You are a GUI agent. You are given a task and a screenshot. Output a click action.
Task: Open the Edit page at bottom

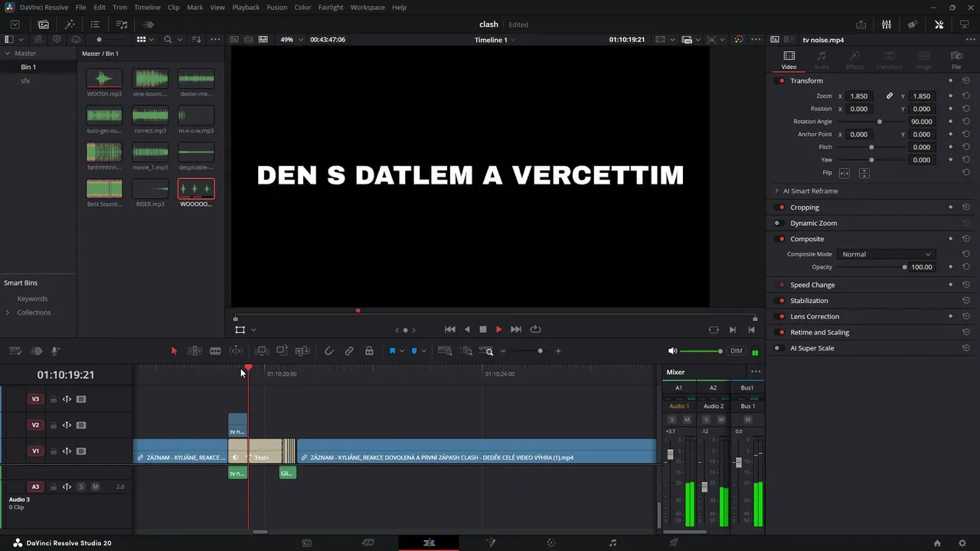[x=429, y=543]
